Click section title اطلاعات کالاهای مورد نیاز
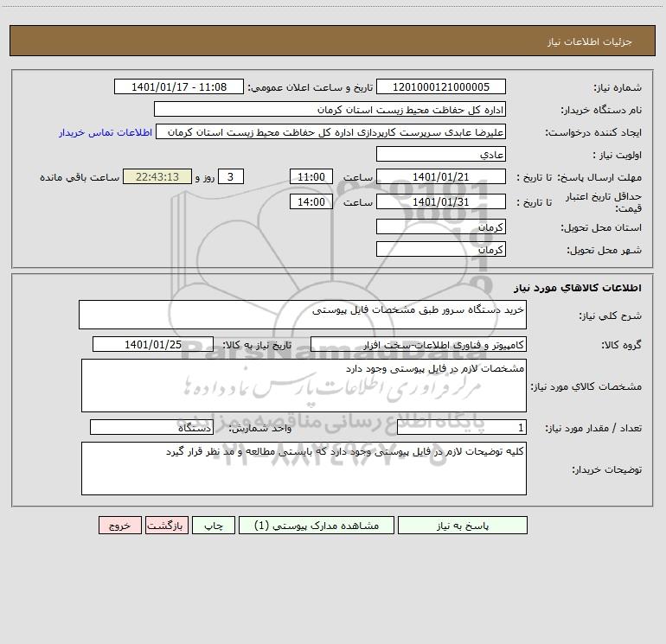Image resolution: width=666 pixels, height=644 pixels. (x=577, y=288)
